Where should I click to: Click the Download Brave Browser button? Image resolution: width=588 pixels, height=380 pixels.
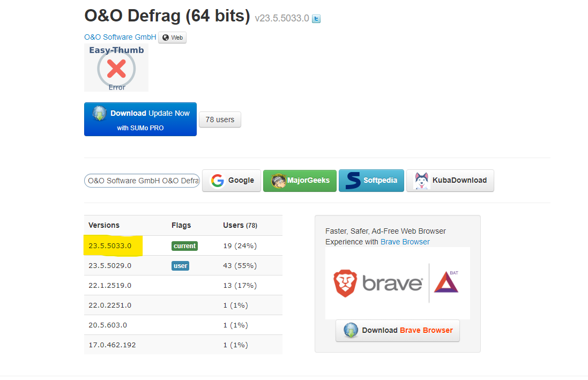398,331
